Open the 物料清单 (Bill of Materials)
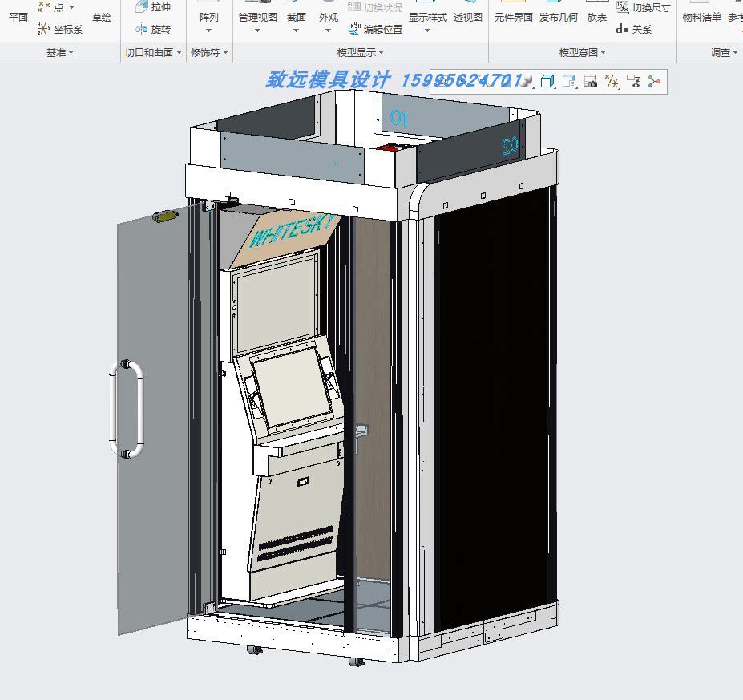 [x=702, y=18]
